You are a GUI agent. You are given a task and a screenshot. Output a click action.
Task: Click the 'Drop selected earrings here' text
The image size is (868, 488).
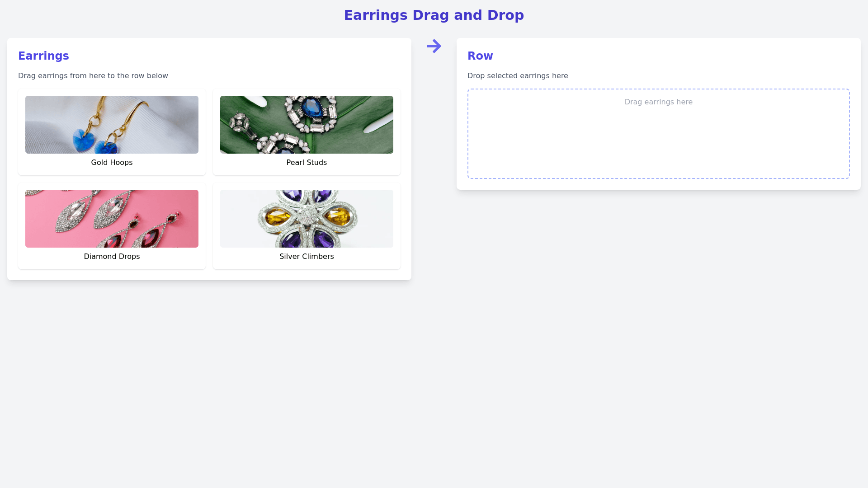click(x=518, y=76)
